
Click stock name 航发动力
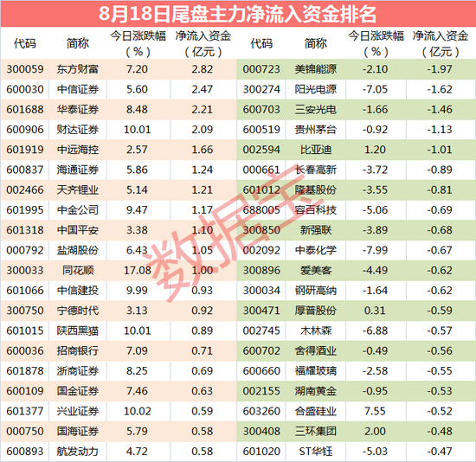78,452
